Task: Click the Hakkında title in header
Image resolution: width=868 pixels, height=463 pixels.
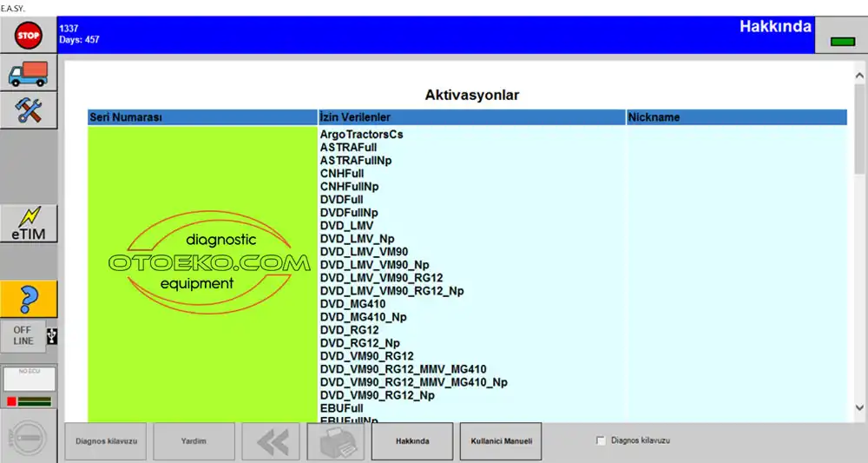Action: [775, 27]
